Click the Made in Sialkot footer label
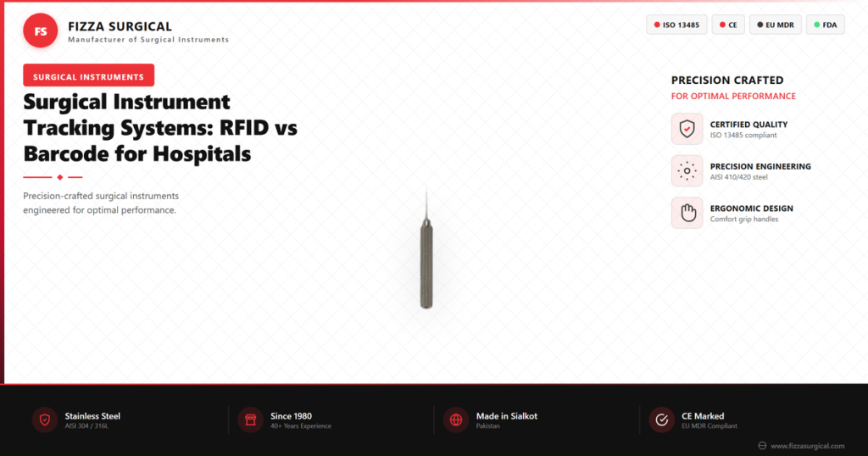 [x=507, y=416]
